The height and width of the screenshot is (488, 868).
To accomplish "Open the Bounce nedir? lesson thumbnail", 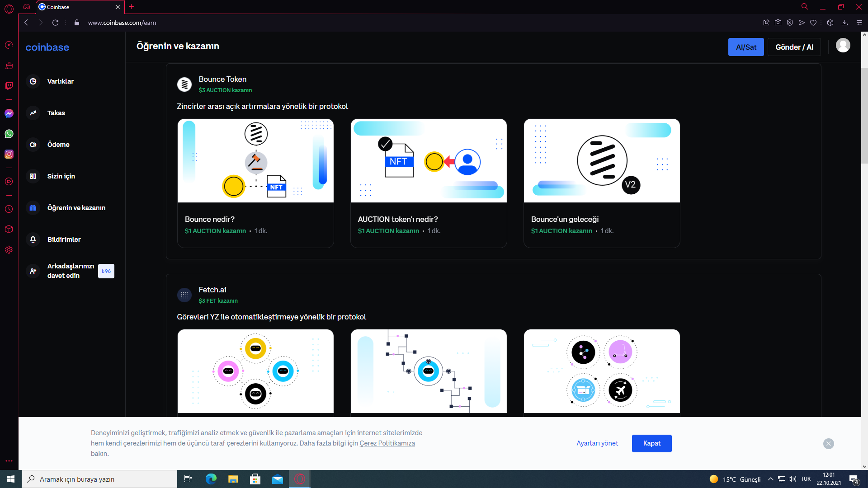I will point(255,160).
